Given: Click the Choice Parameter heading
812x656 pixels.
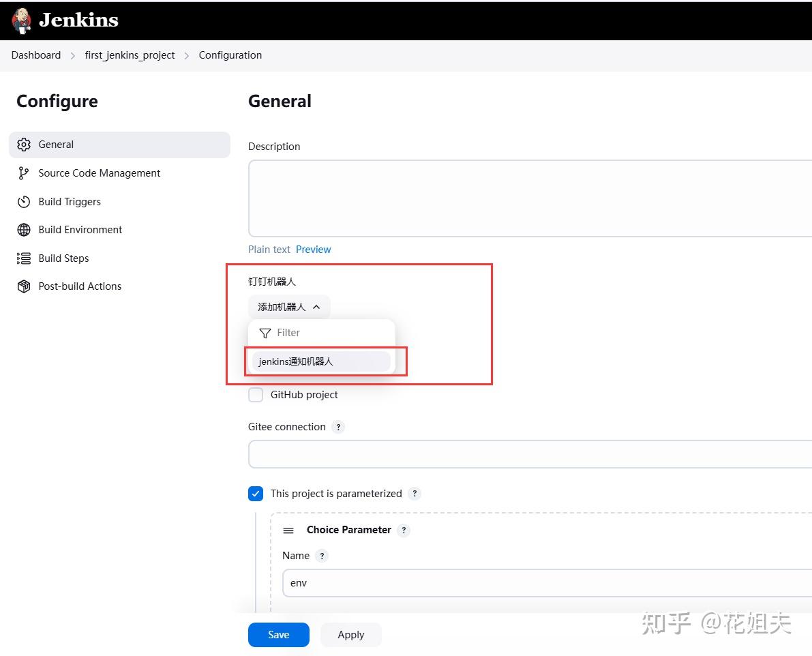Looking at the screenshot, I should pos(349,530).
